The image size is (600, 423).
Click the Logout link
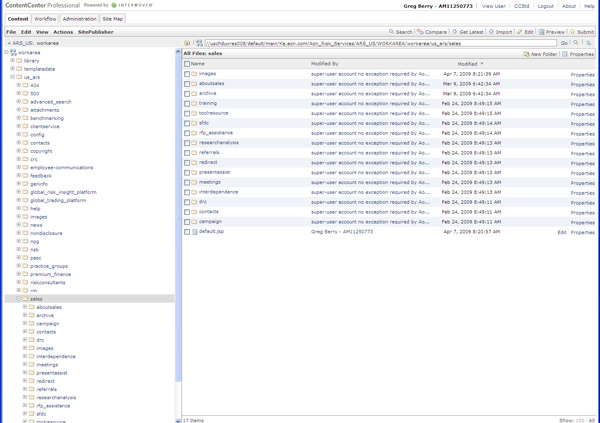pos(545,6)
